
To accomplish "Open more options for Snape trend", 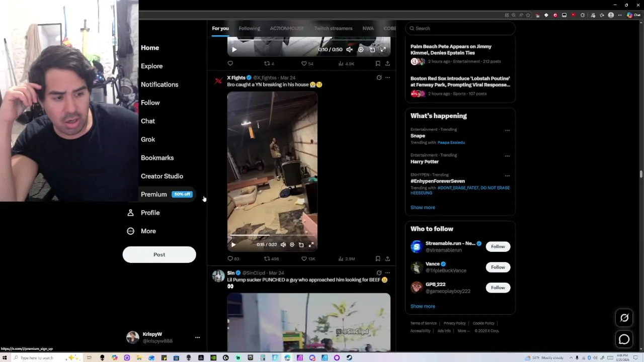I will 507,130.
